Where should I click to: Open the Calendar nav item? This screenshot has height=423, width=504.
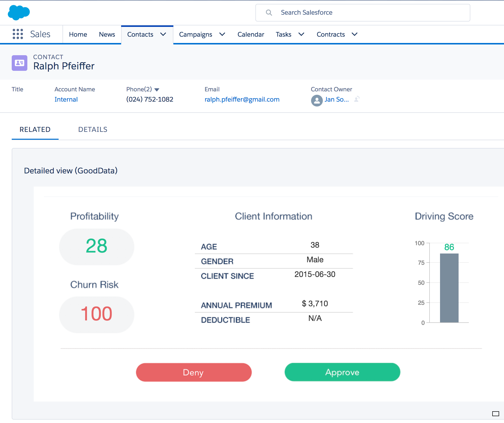251,34
